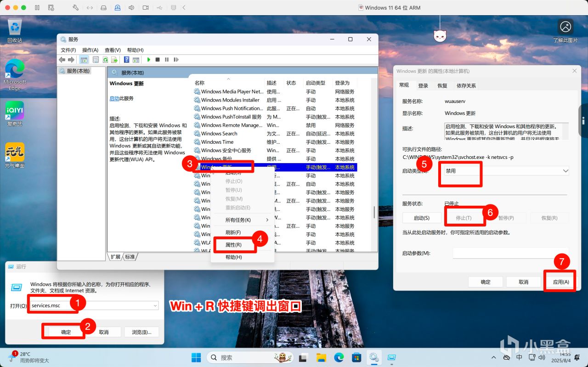Viewport: 588px width, 367px height.
Task: Open the 查看(V) menu in Services
Action: (113, 50)
